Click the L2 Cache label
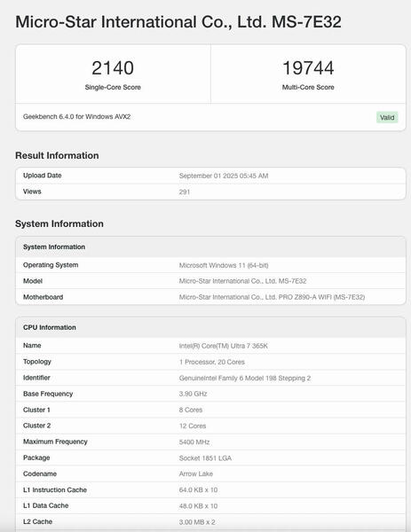Screen dimensions: 411x532 tap(37, 521)
